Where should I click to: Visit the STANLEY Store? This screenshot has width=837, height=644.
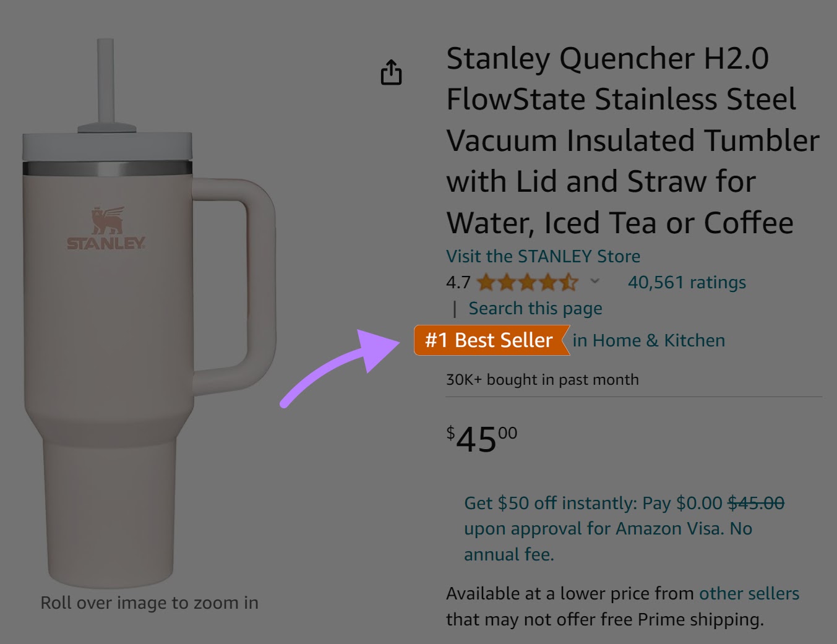[x=543, y=255]
